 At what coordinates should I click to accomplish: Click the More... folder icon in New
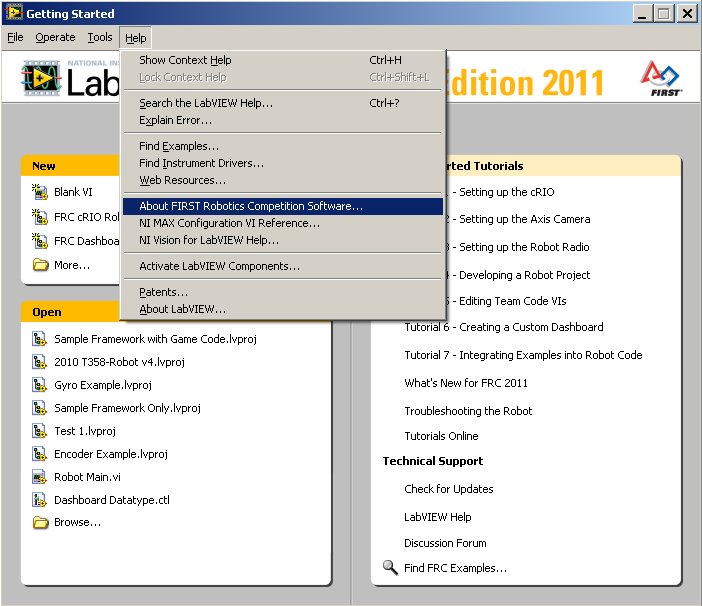[x=40, y=265]
